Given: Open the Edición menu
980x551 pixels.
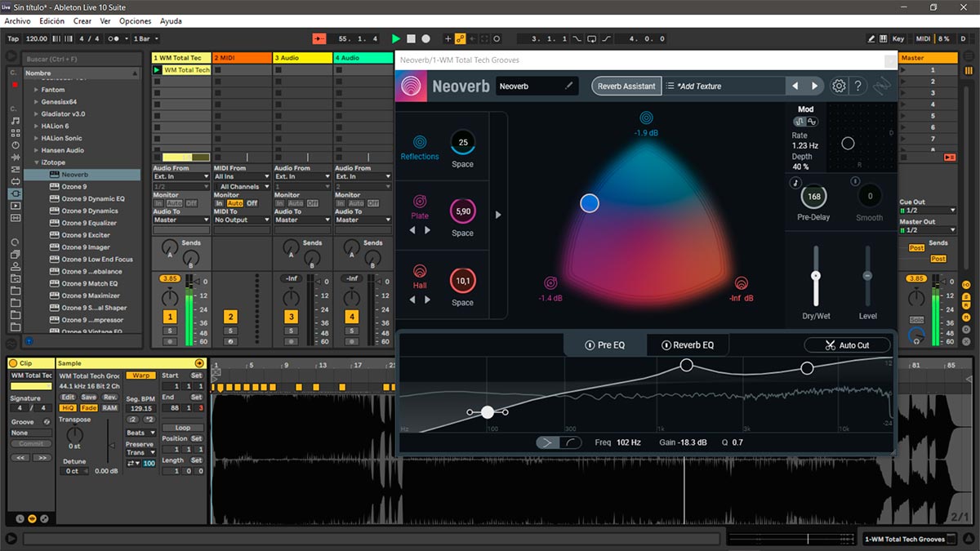Looking at the screenshot, I should tap(51, 20).
